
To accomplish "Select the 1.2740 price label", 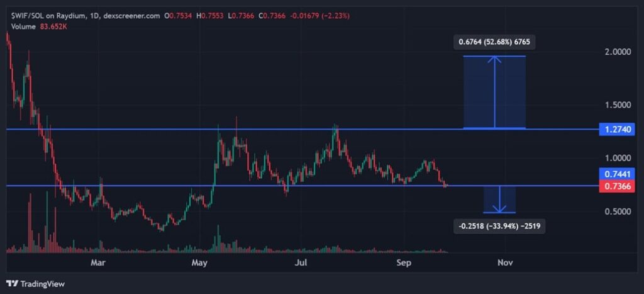I will (617, 129).
